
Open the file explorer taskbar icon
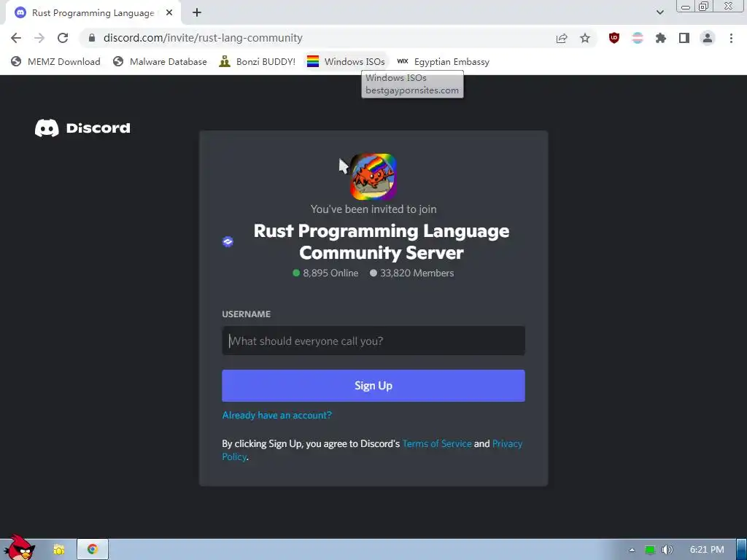[x=59, y=550]
